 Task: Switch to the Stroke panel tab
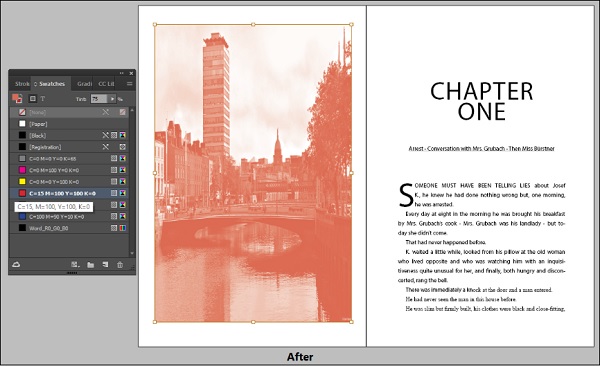[22, 84]
